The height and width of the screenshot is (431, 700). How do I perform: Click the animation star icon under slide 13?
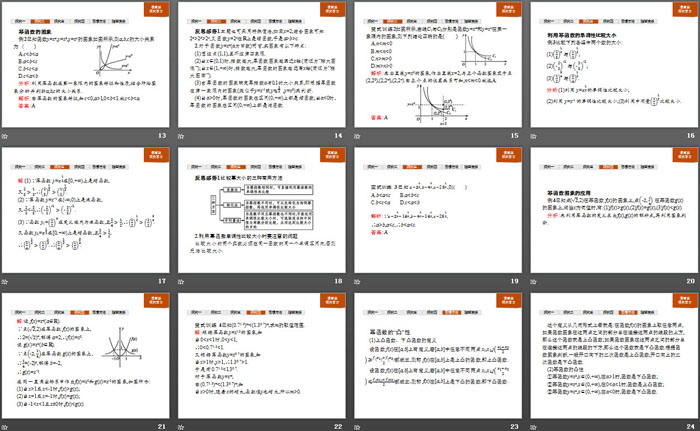8,135
